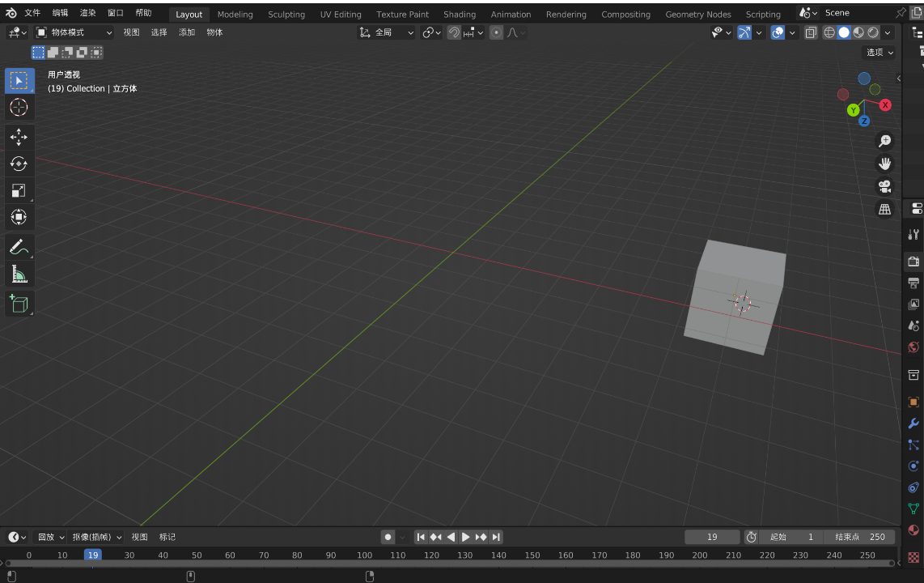Image resolution: width=924 pixels, height=583 pixels.
Task: Enable proportional editing toggle
Action: pos(496,32)
